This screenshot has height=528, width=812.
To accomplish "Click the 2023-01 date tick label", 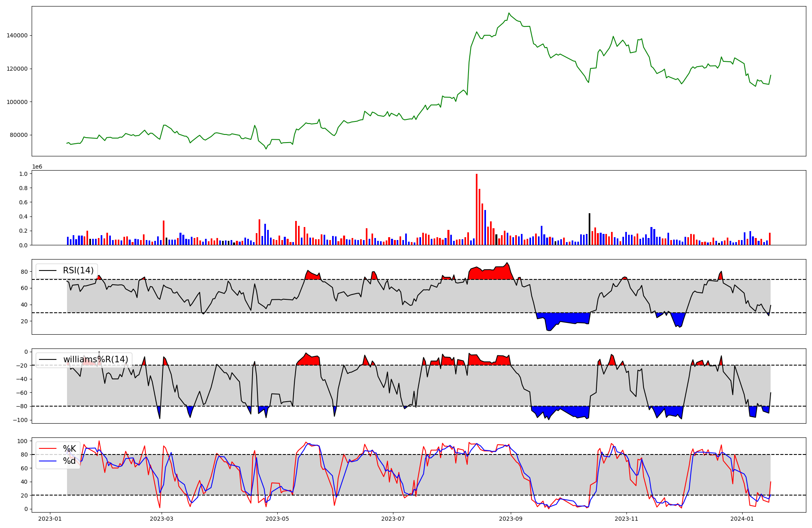I will [x=50, y=519].
